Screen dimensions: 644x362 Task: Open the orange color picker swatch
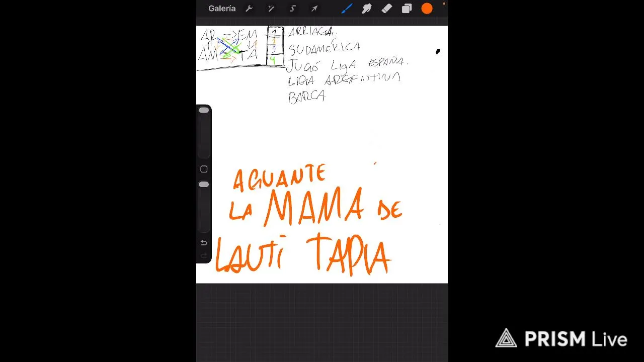[x=427, y=9]
